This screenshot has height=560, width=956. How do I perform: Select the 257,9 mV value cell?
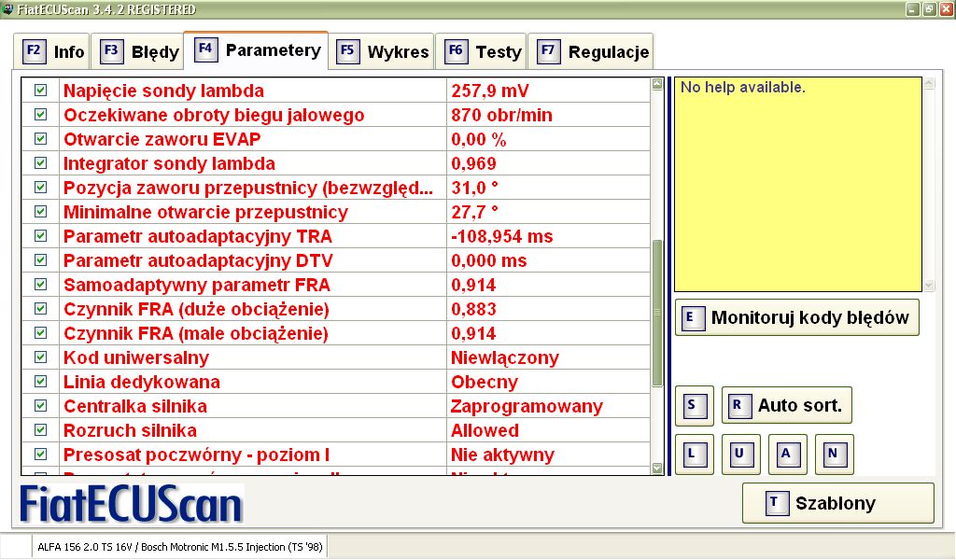coord(549,91)
